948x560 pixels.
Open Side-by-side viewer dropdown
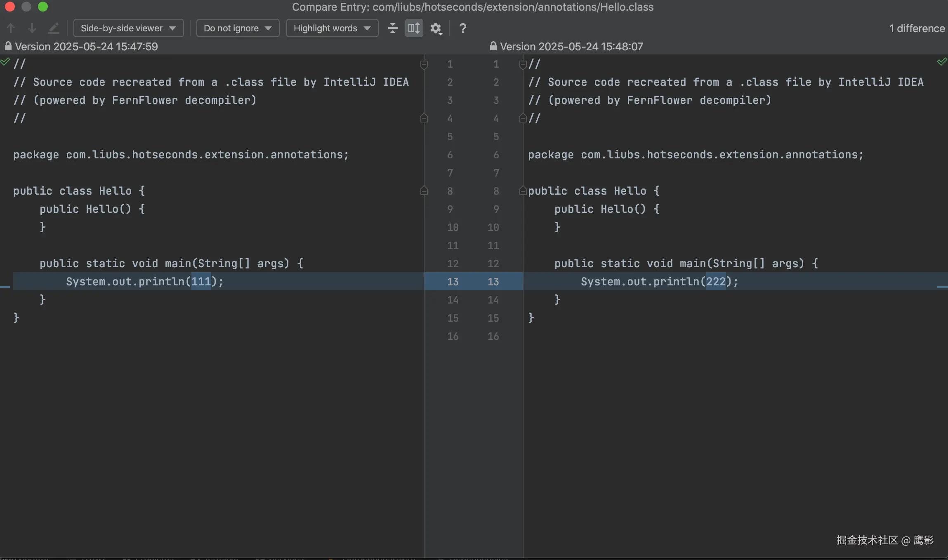pos(128,28)
